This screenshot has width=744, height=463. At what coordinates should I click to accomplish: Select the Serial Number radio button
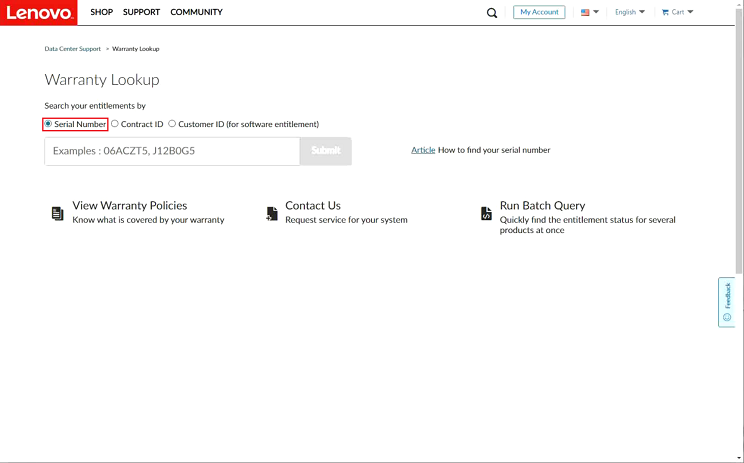point(48,124)
